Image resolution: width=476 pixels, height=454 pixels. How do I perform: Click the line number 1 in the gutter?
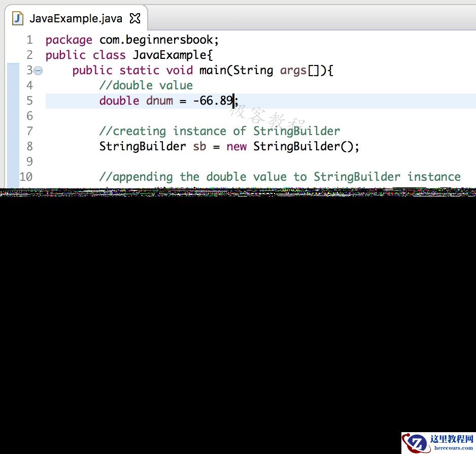(29, 40)
